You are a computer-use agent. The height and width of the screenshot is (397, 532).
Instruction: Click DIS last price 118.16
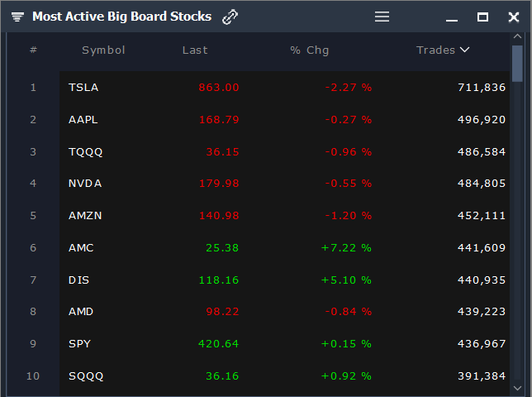coord(219,280)
